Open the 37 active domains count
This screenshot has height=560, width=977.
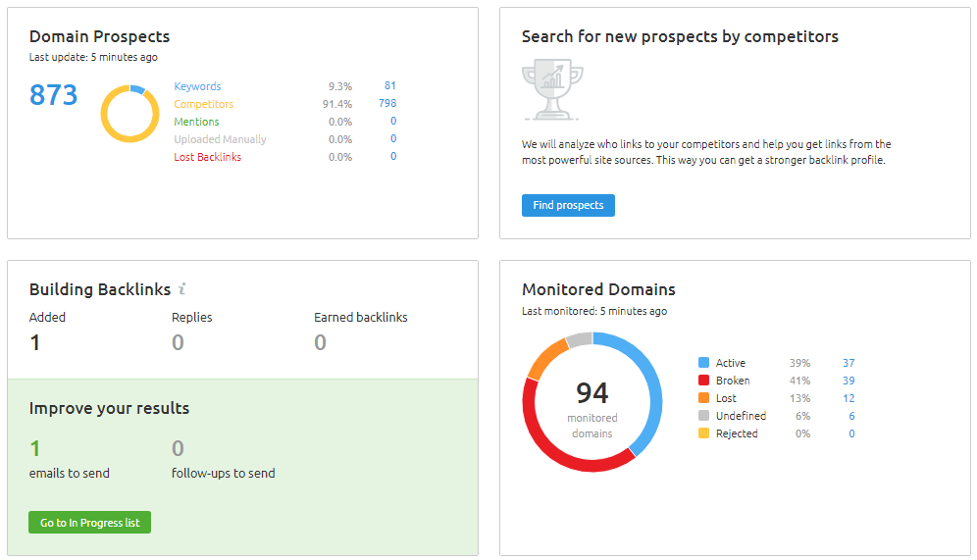(848, 363)
